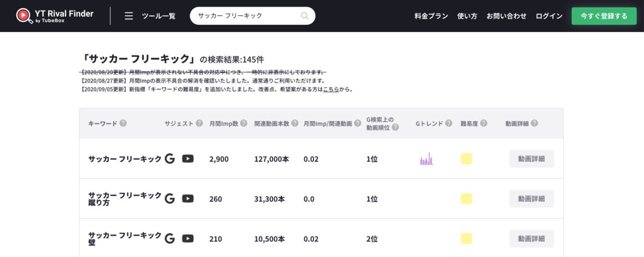Click ログイン in navigation

pos(549,16)
